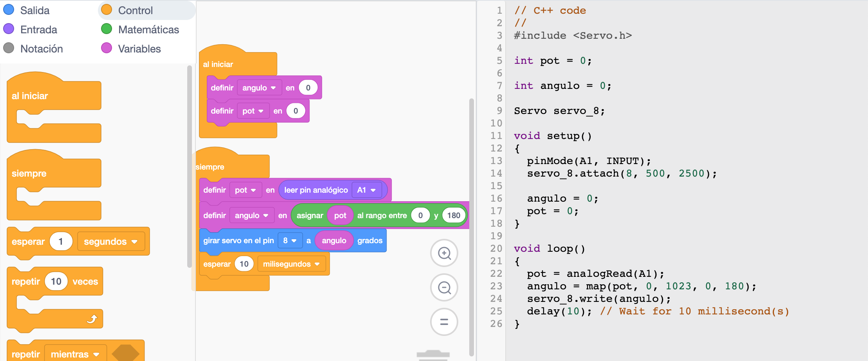Open the Control block category
The height and width of the screenshot is (361, 868).
coord(135,10)
